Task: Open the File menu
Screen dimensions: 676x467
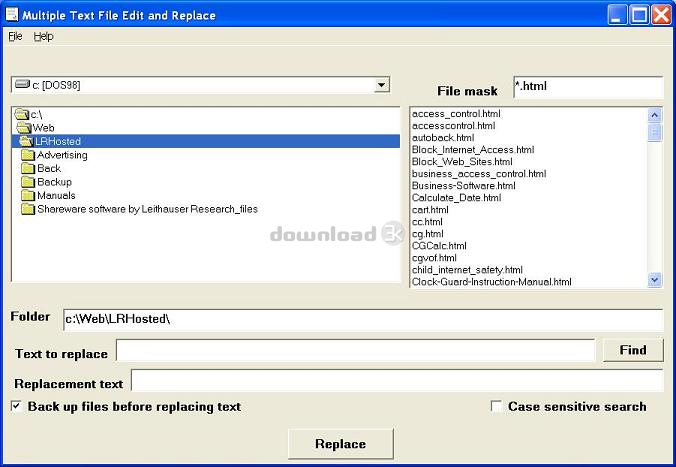Action: 15,37
